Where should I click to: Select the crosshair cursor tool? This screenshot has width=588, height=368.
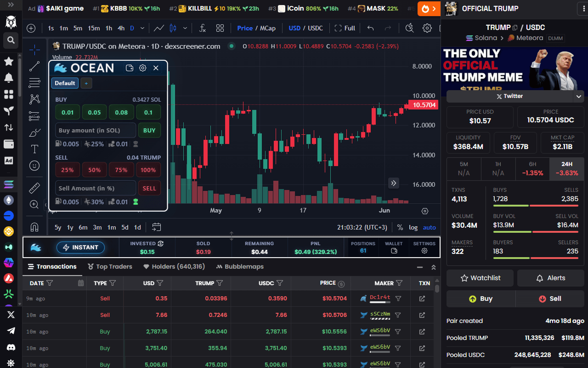pos(34,49)
